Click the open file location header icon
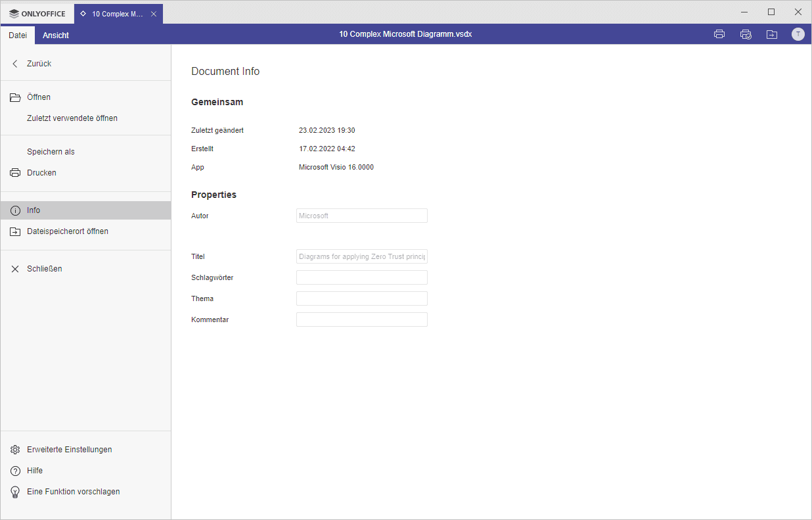 772,34
